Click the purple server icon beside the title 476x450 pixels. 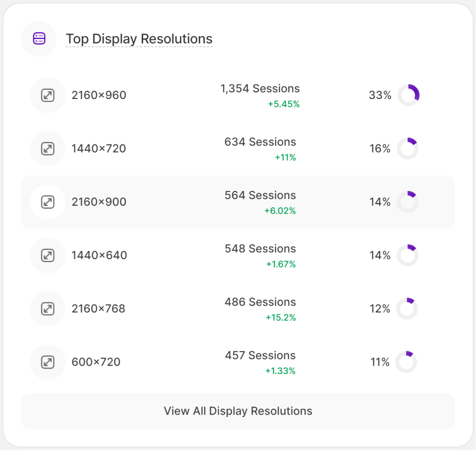(x=39, y=38)
